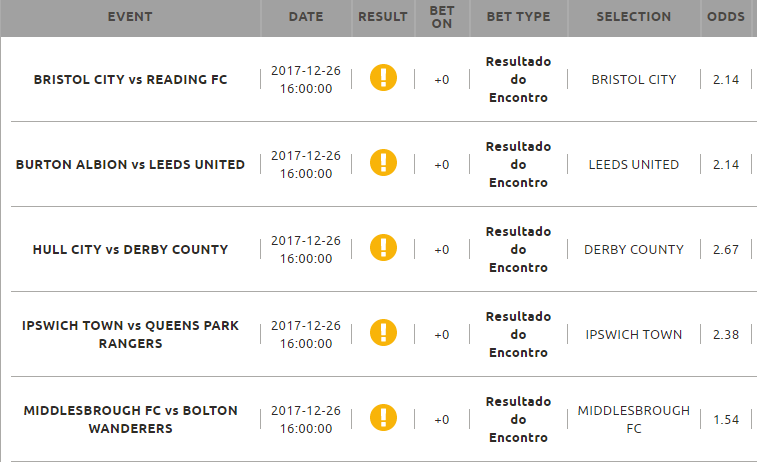Open the BRISTOL CITY vs READING FC event

pos(130,80)
